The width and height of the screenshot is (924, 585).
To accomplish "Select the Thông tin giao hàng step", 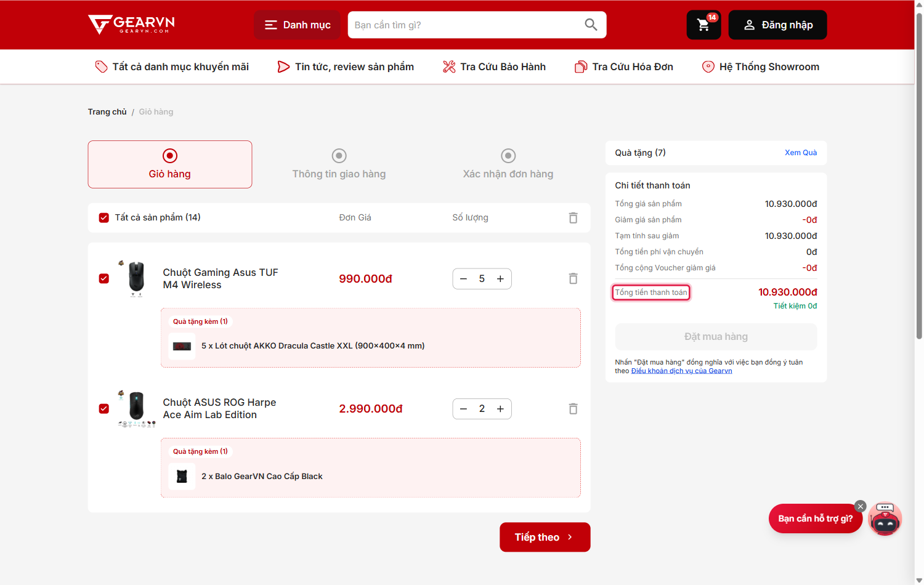I will coord(339,164).
